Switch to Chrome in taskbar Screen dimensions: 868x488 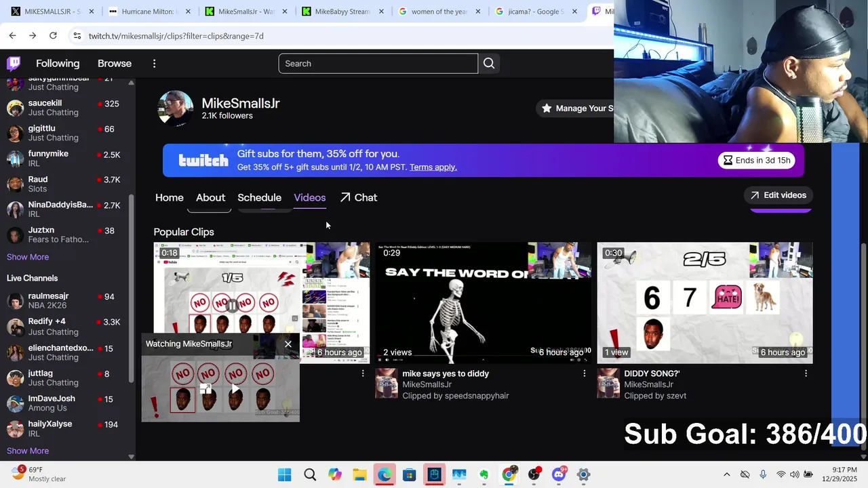(x=509, y=474)
